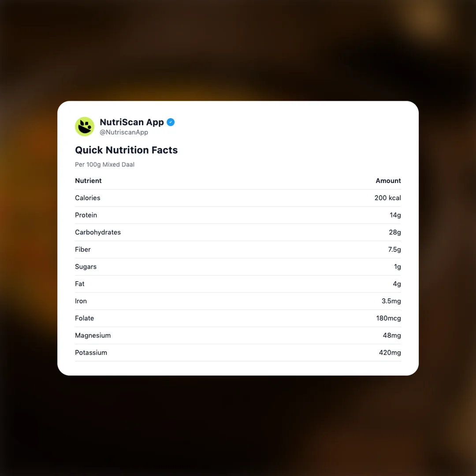Screen dimensions: 476x476
Task: Select the Folate row label
Action: pyautogui.click(x=84, y=318)
